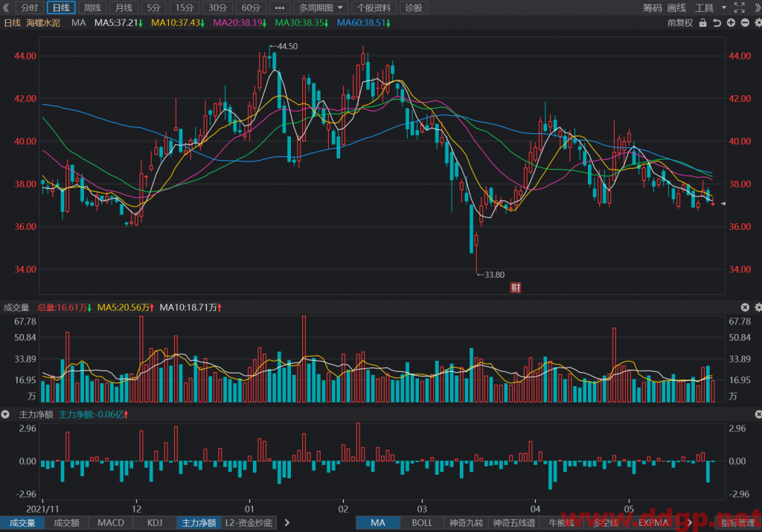
Task: Collapse the 主力净额 panel arrow
Action: tap(5, 414)
